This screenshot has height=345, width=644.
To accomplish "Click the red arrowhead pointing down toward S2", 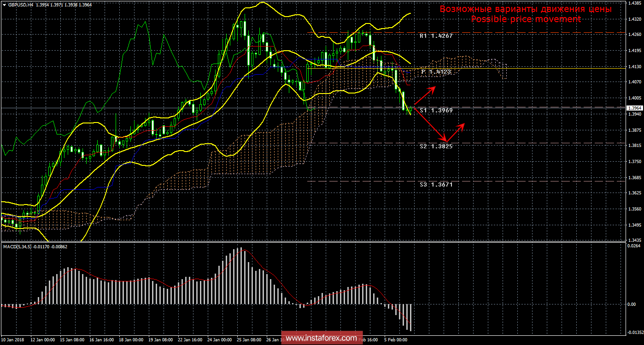I will click(x=444, y=139).
